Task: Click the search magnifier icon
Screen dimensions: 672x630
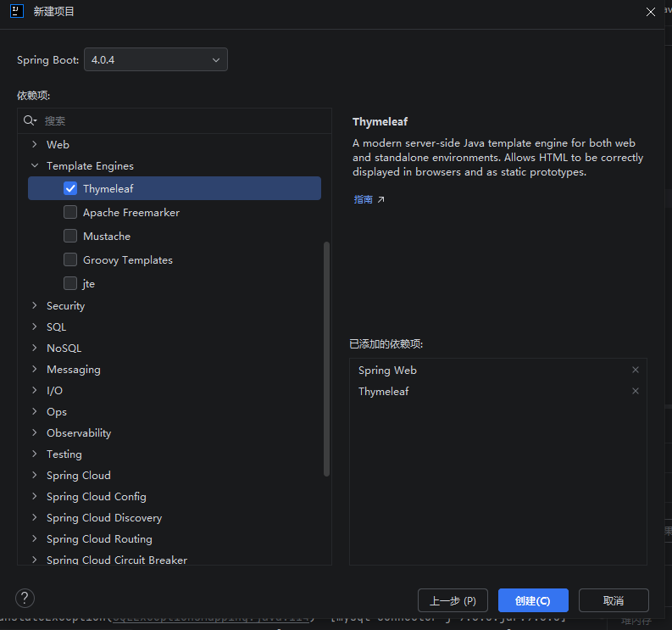Action: 30,120
